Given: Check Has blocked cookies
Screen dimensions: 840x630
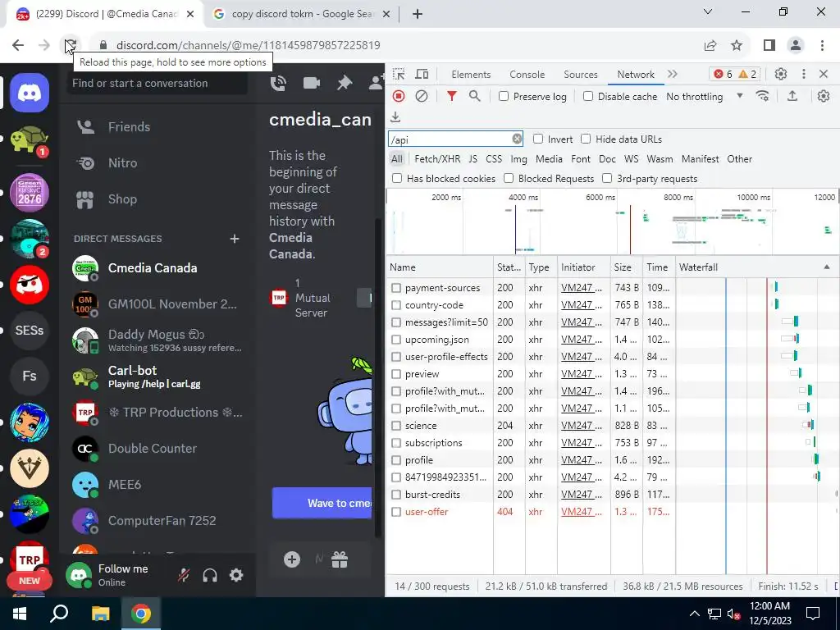Looking at the screenshot, I should (x=397, y=178).
